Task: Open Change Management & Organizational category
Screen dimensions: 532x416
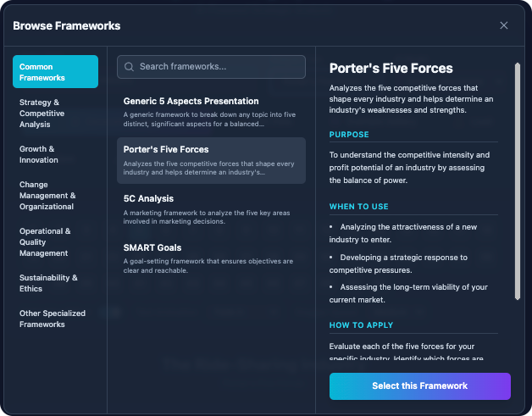Action: (x=55, y=195)
